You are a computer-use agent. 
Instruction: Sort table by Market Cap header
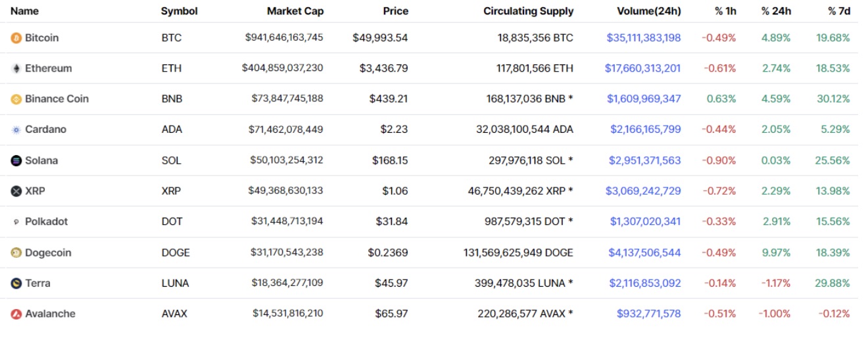[295, 11]
